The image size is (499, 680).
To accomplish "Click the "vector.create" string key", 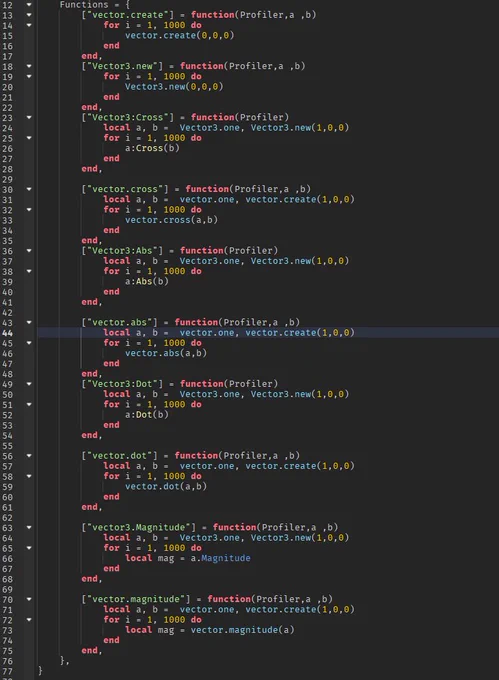I will click(127, 15).
